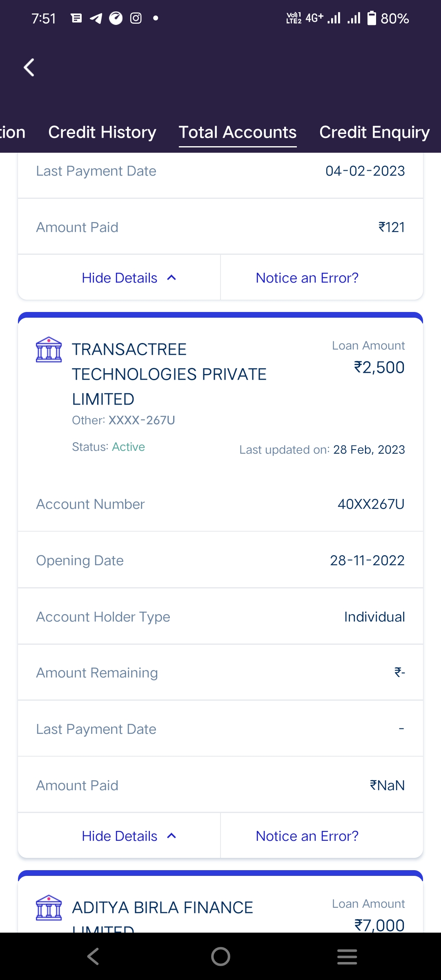Tap Notice an Error on the top card

[x=307, y=278]
